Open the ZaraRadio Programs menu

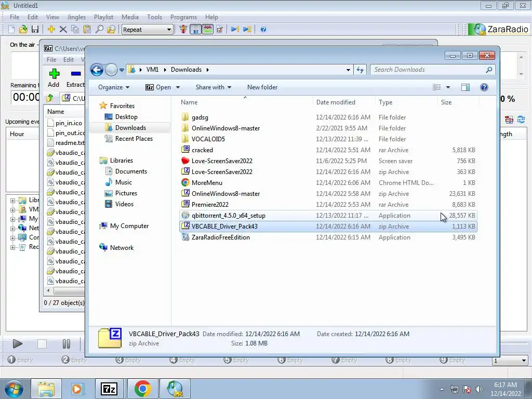pos(183,17)
